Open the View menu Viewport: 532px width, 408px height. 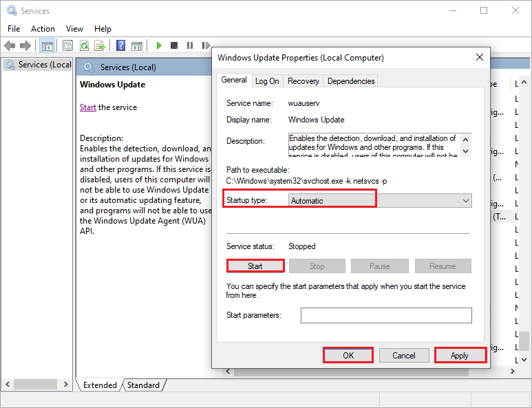click(74, 29)
